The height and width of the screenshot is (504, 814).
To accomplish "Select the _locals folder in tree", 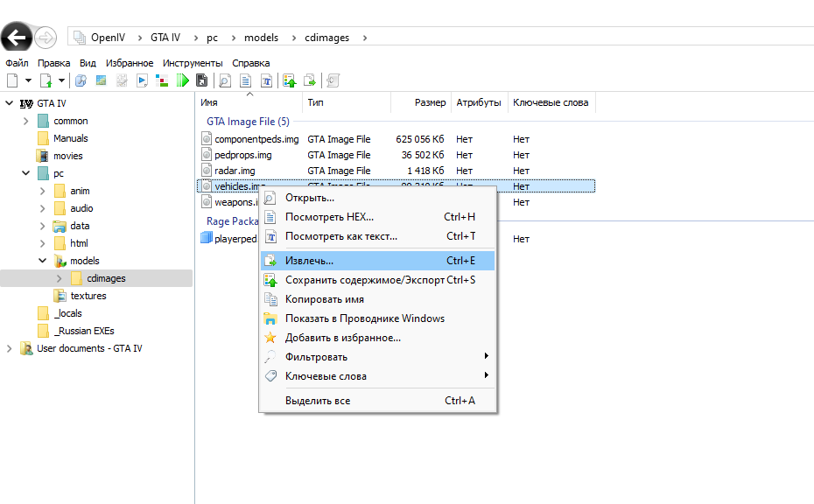I will (67, 313).
